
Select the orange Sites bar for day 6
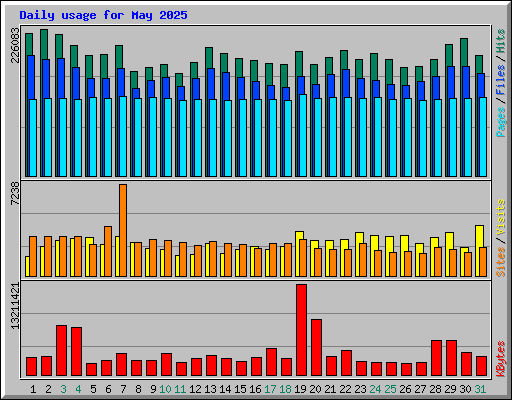(x=108, y=251)
